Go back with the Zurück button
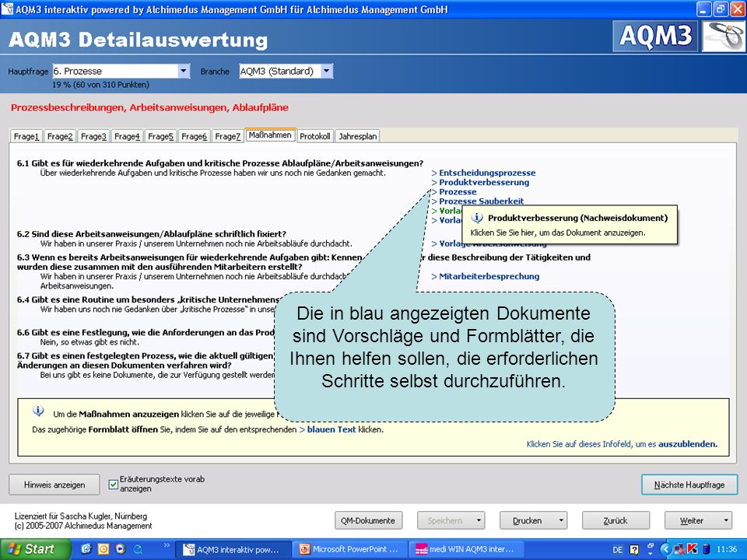Image resolution: width=747 pixels, height=560 pixels. [615, 520]
